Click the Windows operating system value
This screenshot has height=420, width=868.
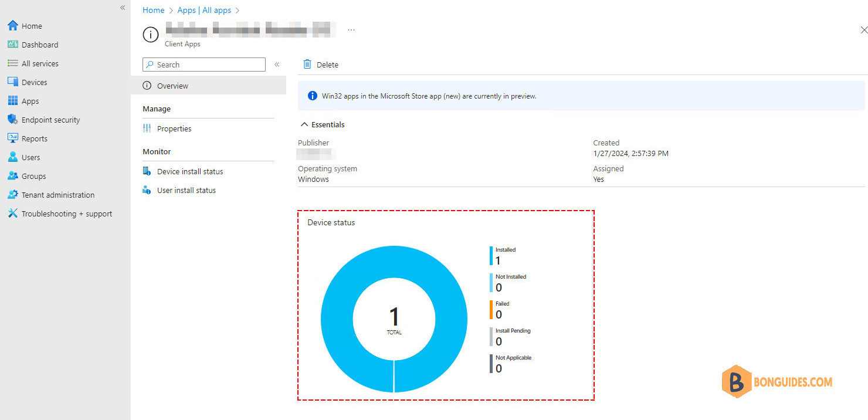(x=313, y=179)
